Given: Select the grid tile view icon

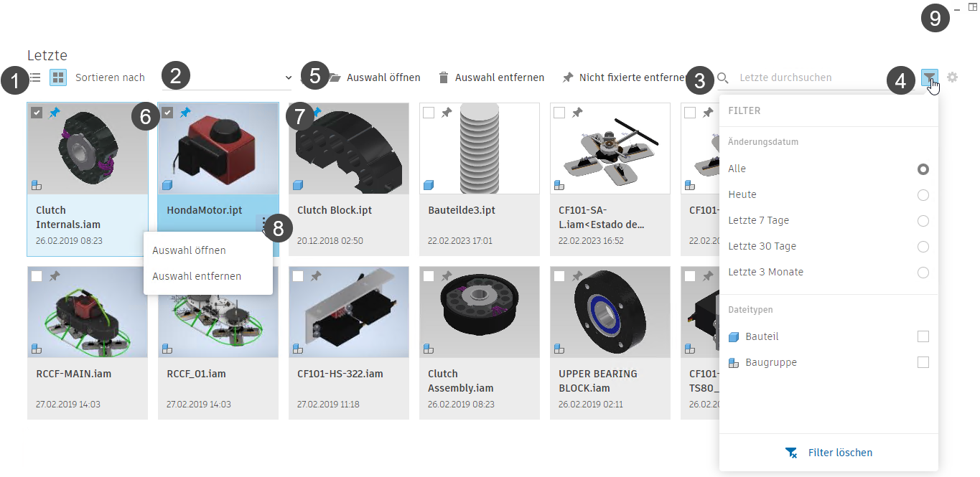Looking at the screenshot, I should pyautogui.click(x=58, y=77).
